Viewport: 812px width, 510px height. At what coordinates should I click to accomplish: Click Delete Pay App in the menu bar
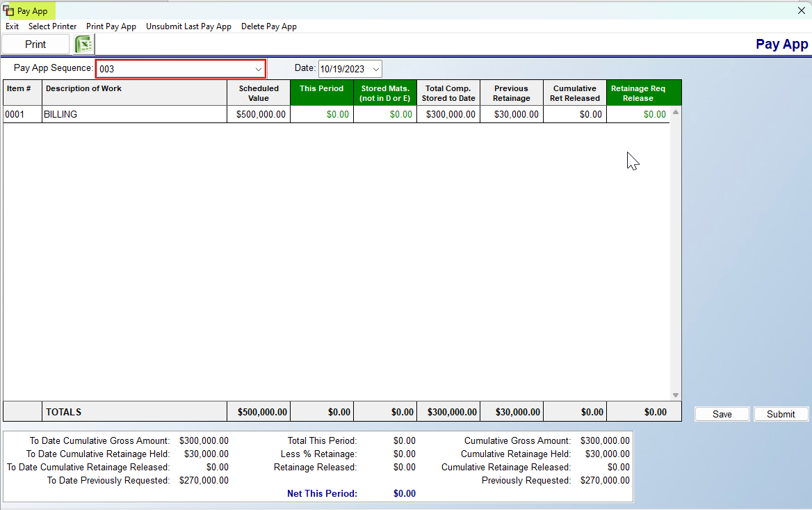tap(269, 26)
